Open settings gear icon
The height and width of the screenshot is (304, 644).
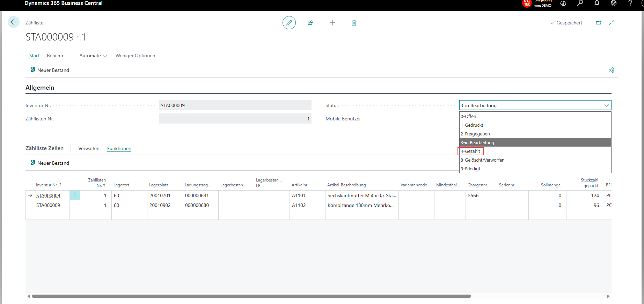pyautogui.click(x=614, y=3)
